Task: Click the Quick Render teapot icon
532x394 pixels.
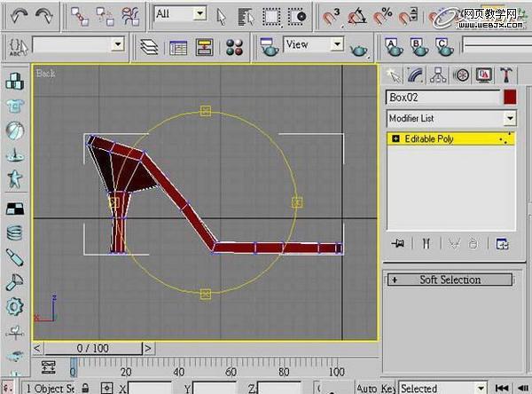Action: click(x=360, y=51)
